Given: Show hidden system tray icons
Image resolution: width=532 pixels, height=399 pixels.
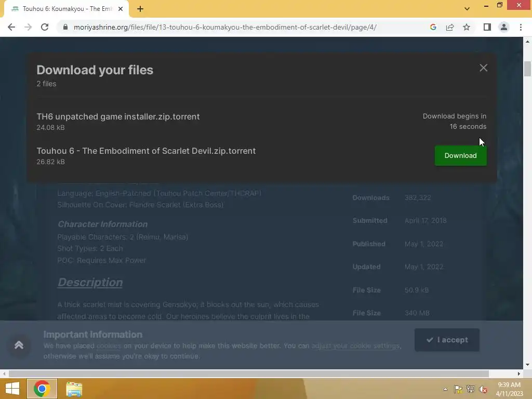Looking at the screenshot, I should tap(445, 389).
